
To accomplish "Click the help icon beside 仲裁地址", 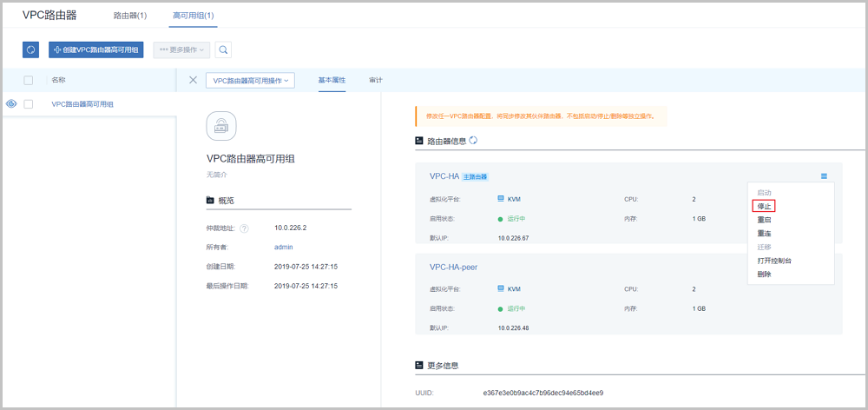I will pos(244,228).
